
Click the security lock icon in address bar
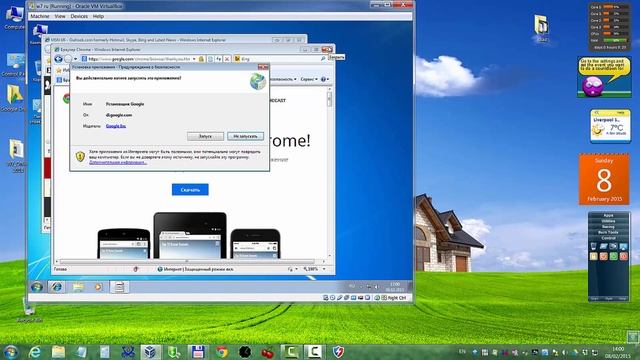click(x=201, y=59)
